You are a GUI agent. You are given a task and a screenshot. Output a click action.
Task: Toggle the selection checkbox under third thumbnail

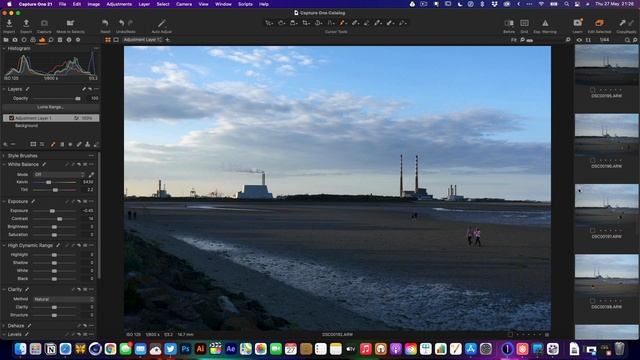click(593, 231)
